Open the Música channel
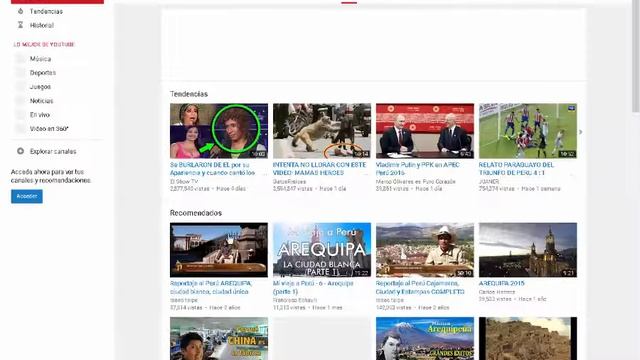640x360 pixels. 40,59
